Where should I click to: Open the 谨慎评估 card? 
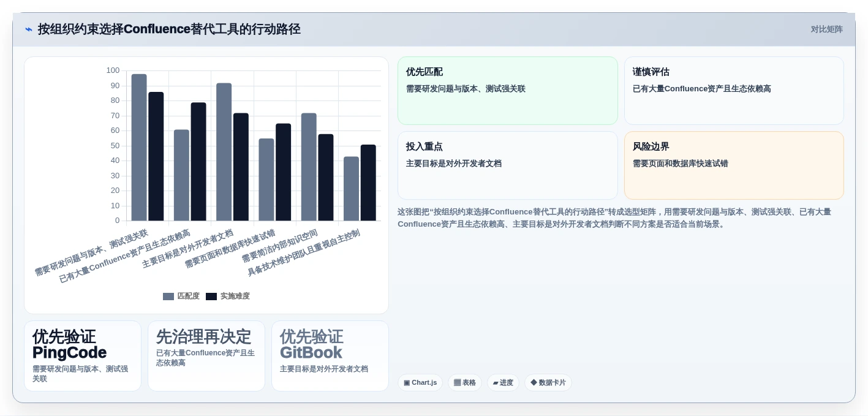[734, 91]
